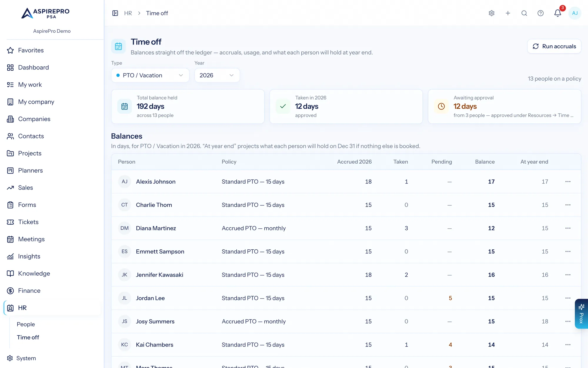Open row actions for Charlie Thom
This screenshot has width=588, height=368.
point(568,205)
